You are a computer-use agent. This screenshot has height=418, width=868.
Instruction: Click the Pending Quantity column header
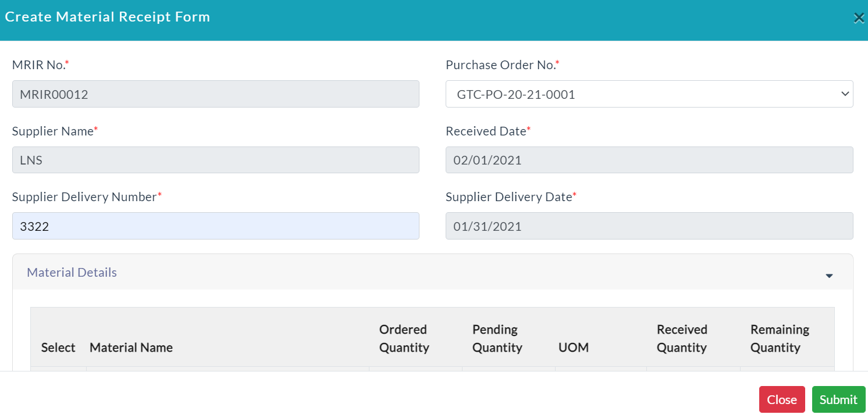497,338
